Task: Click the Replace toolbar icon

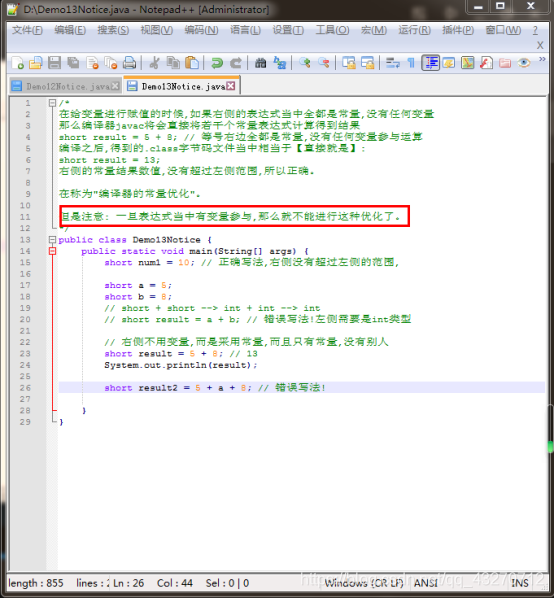Action: coord(279,63)
